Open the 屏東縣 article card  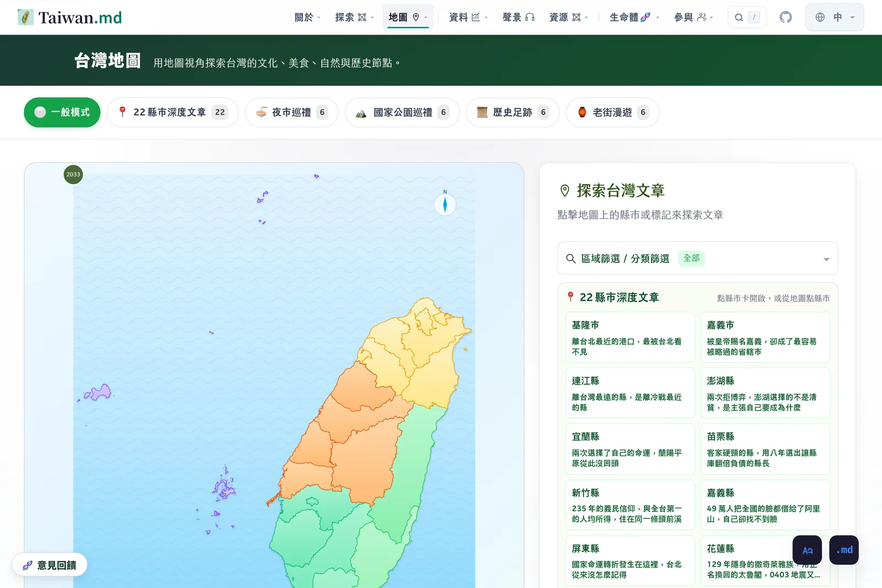(630, 560)
